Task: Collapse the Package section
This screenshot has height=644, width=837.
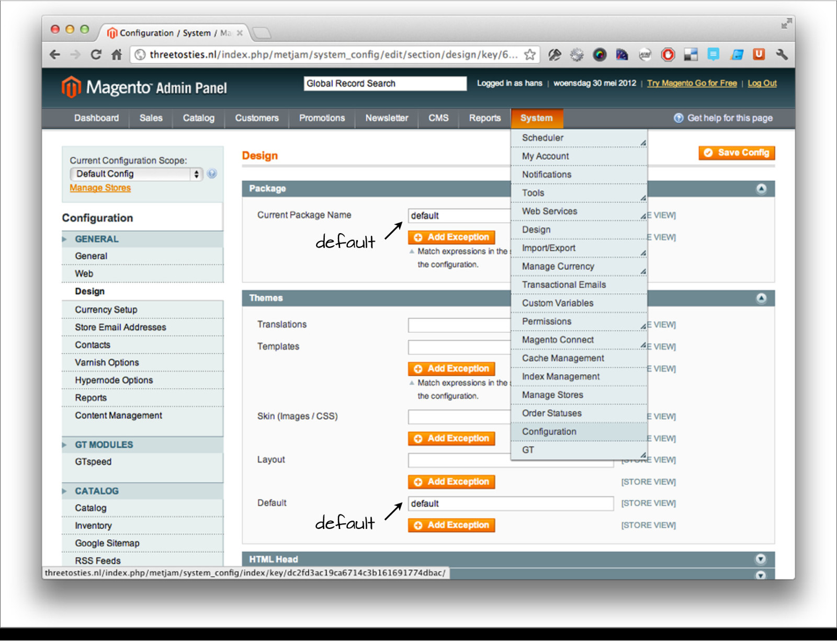Action: 761,189
